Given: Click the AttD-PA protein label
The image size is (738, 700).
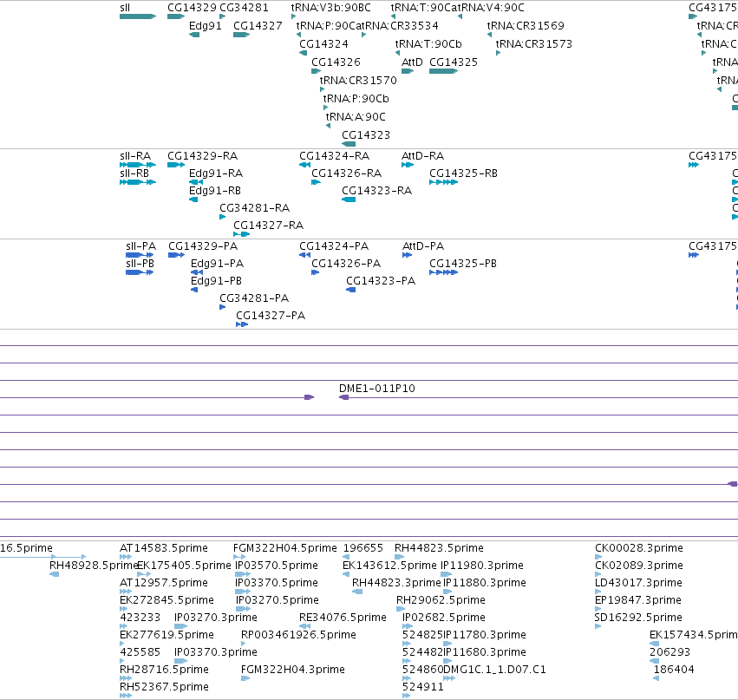Looking at the screenshot, I should click(423, 246).
